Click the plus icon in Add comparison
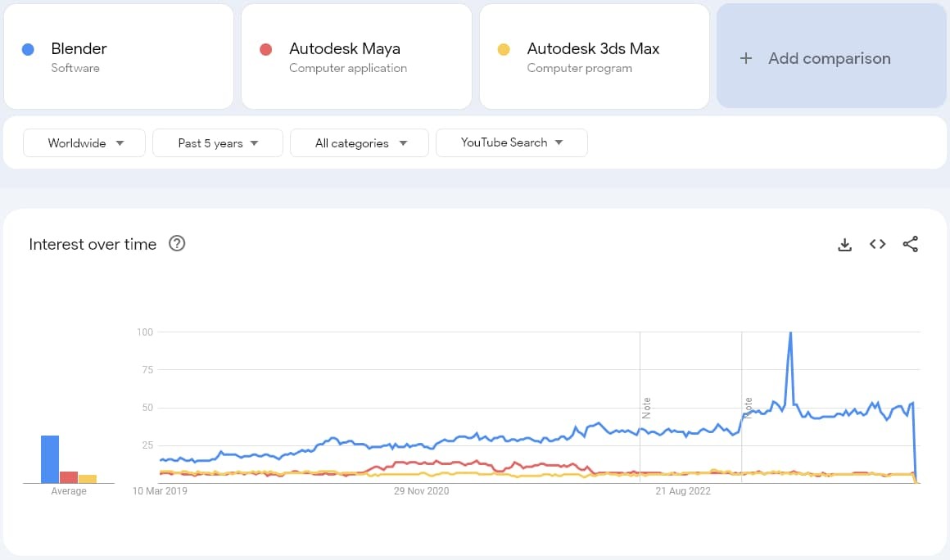The width and height of the screenshot is (950, 560). point(746,58)
